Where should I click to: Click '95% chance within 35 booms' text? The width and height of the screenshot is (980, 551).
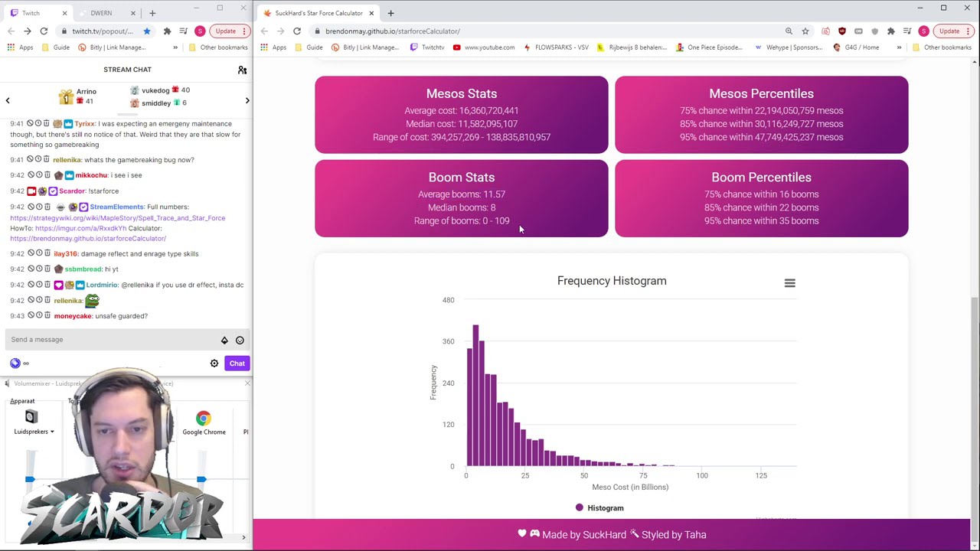(x=762, y=221)
